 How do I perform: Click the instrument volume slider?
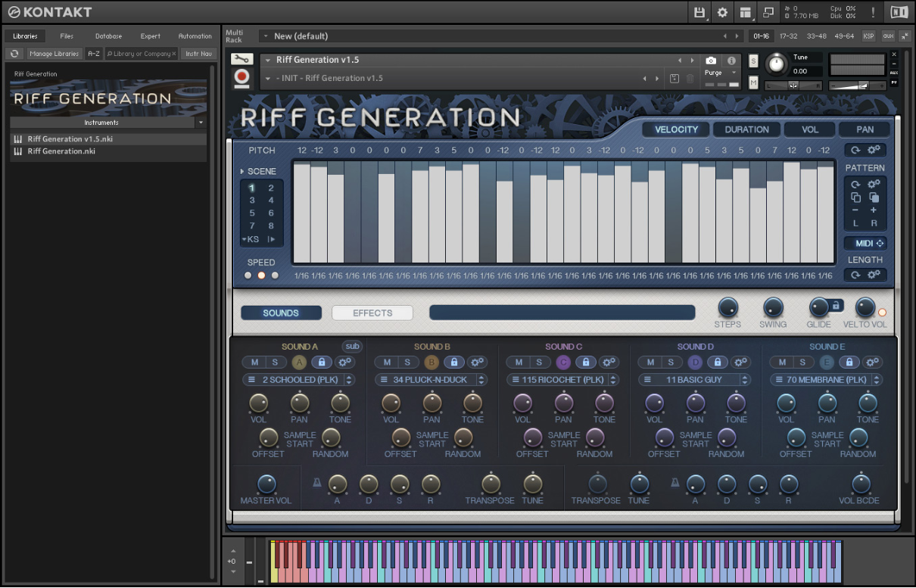(857, 86)
